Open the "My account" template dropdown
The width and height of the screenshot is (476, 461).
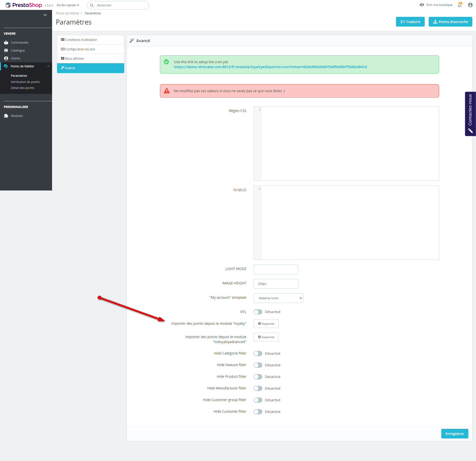pyautogui.click(x=278, y=298)
